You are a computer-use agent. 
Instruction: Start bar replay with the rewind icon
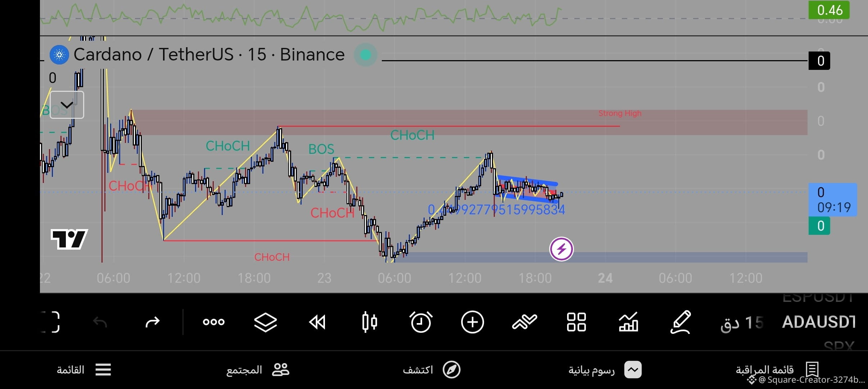coord(317,322)
